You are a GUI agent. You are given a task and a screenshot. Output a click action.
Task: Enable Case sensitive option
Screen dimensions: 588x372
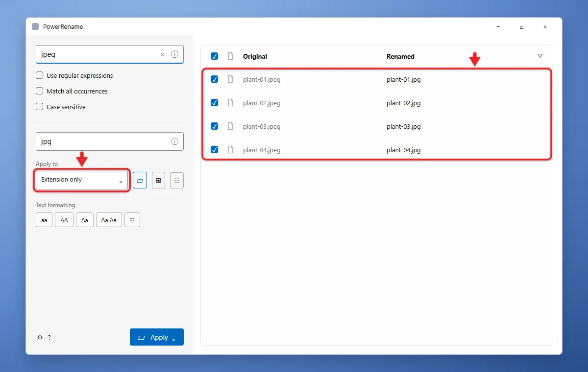(40, 107)
